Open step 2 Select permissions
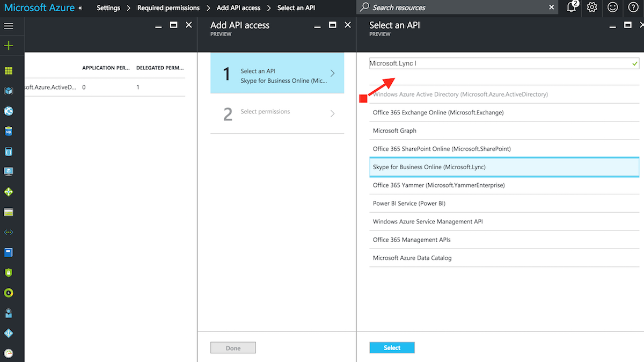Screen dimensions: 644x362 277,113
